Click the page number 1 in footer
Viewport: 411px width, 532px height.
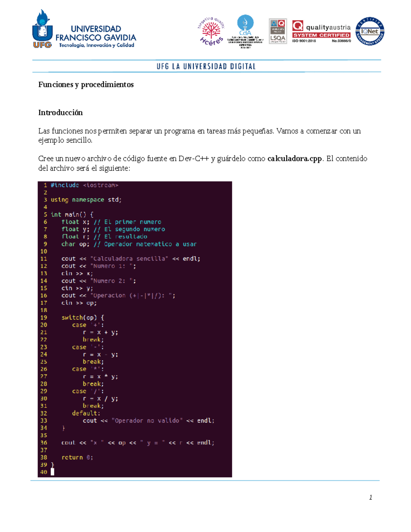click(371, 497)
